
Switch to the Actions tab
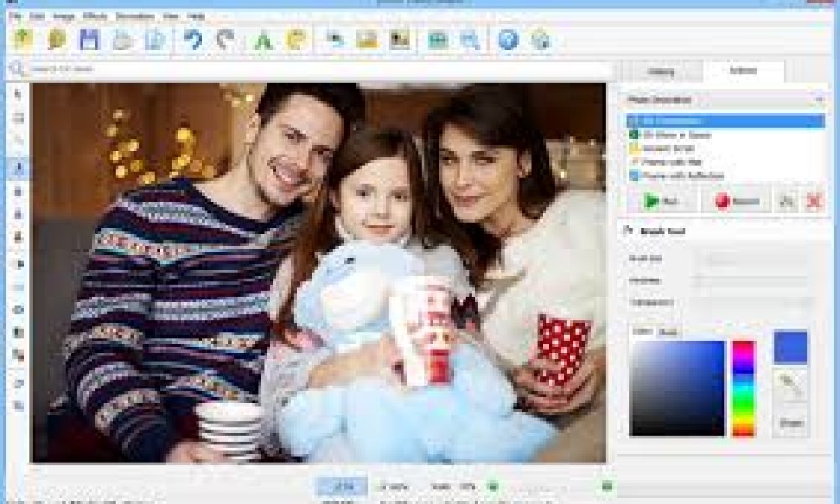[x=743, y=71]
